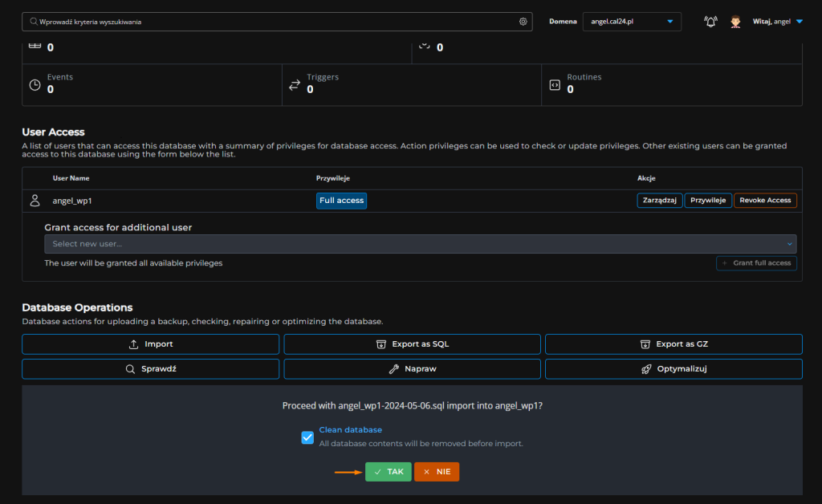Click the search settings gear icon
Image resolution: width=822 pixels, height=504 pixels.
(x=523, y=22)
